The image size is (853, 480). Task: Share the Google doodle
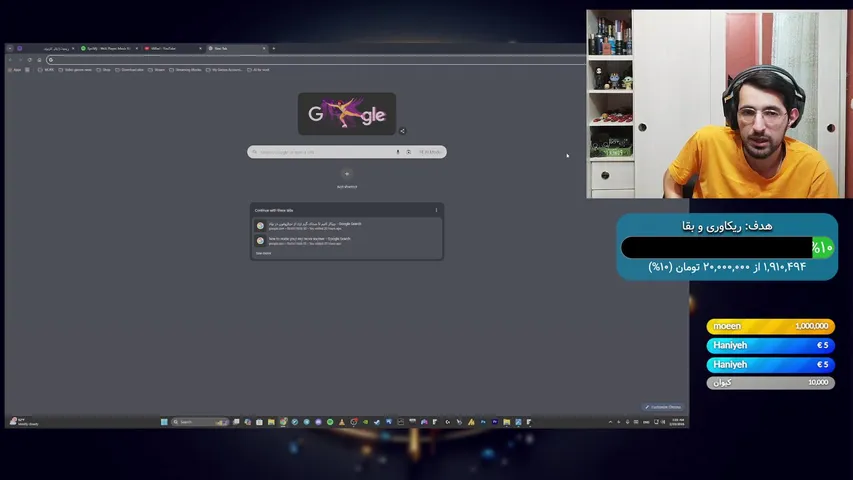click(403, 131)
